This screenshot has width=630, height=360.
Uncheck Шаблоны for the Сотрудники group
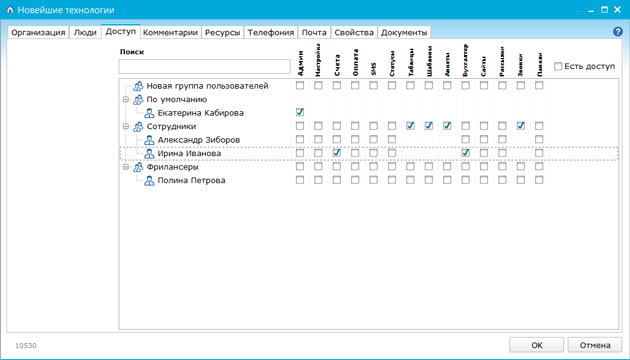(429, 126)
